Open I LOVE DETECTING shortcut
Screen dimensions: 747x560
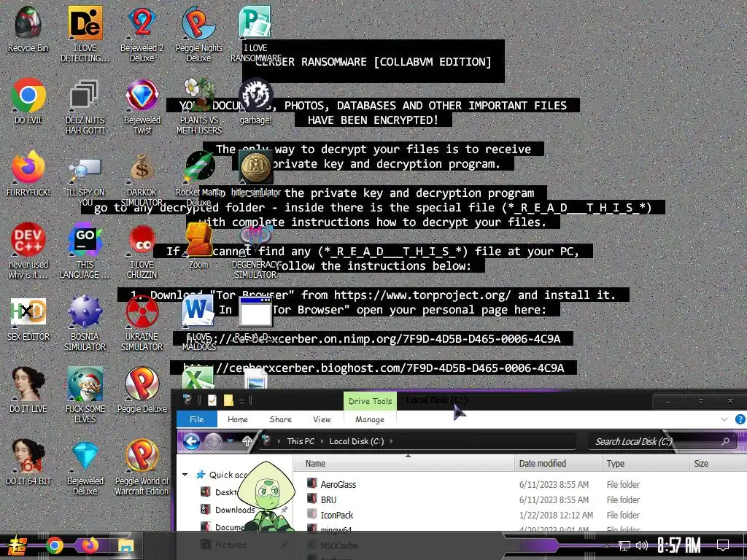[x=85, y=34]
